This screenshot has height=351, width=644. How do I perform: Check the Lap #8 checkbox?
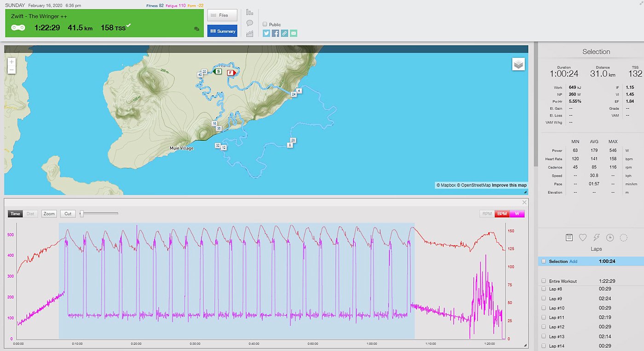point(544,289)
